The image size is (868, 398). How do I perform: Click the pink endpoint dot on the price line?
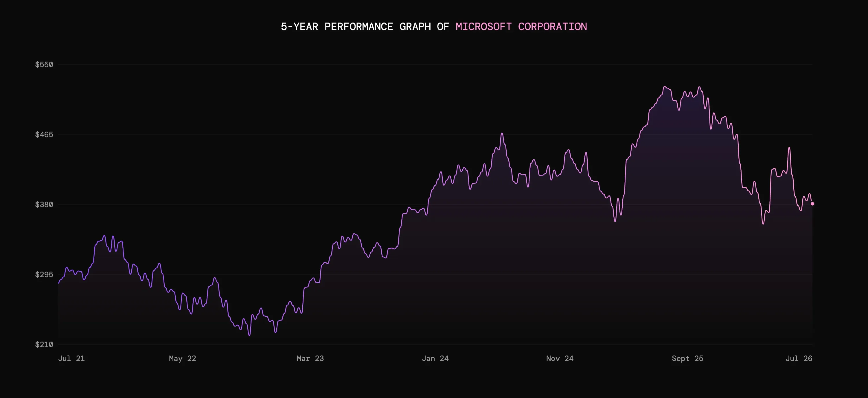(x=812, y=204)
